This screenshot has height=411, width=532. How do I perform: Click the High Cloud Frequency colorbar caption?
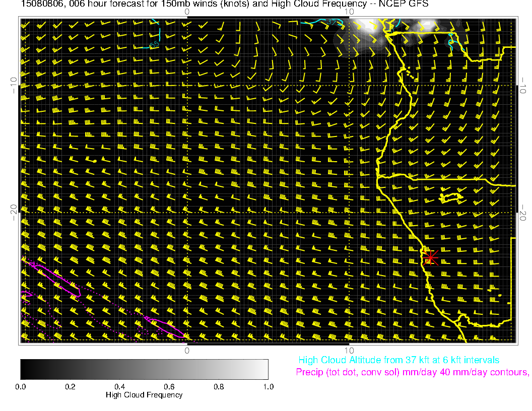coord(144,395)
